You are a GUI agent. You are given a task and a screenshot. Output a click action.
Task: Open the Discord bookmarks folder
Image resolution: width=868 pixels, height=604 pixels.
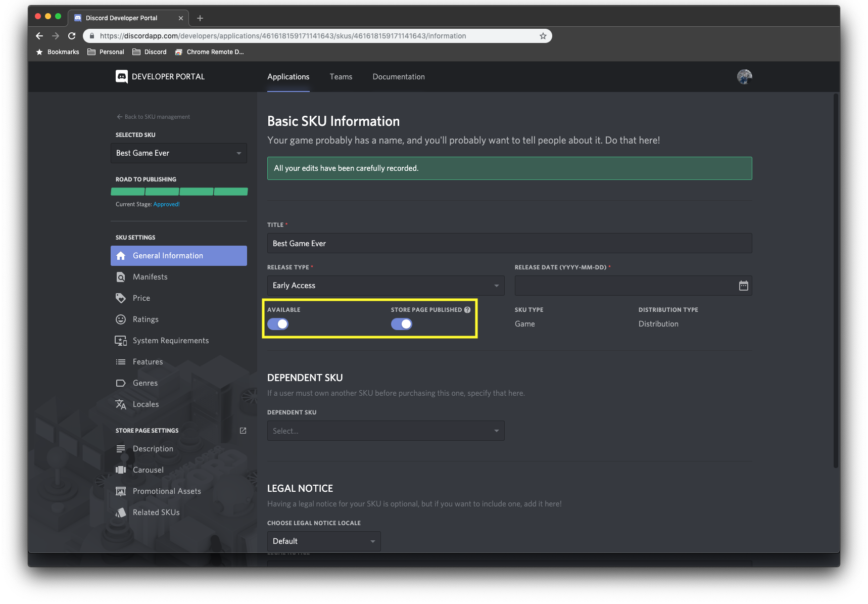pyautogui.click(x=150, y=52)
